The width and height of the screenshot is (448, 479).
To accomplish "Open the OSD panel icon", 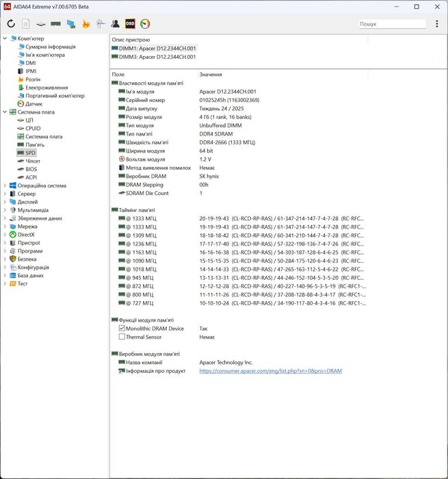I will coord(130,24).
